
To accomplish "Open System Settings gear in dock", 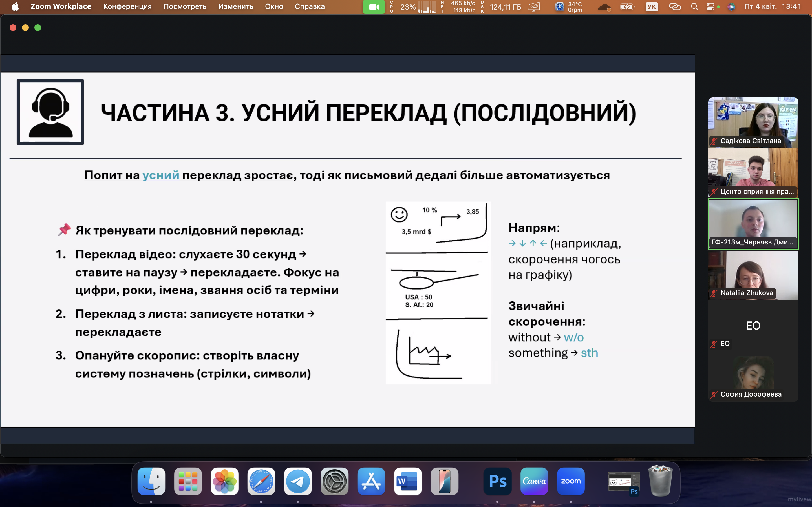I will (334, 481).
